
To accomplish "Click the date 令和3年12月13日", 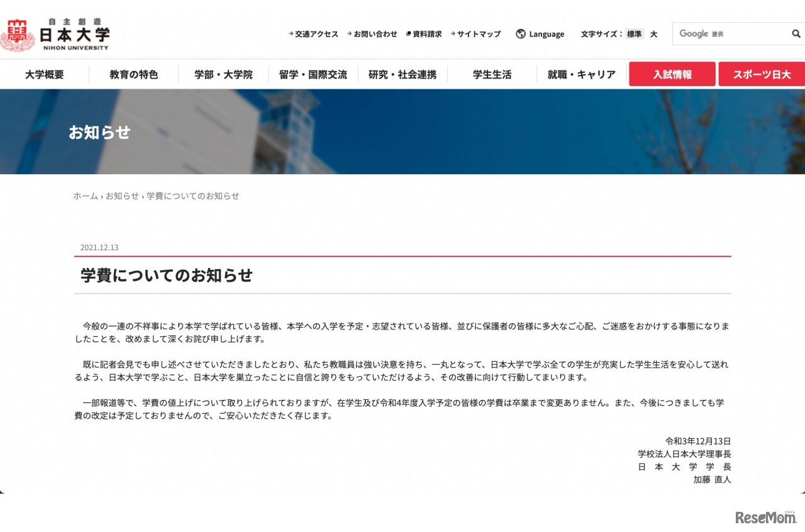I will coord(698,441).
